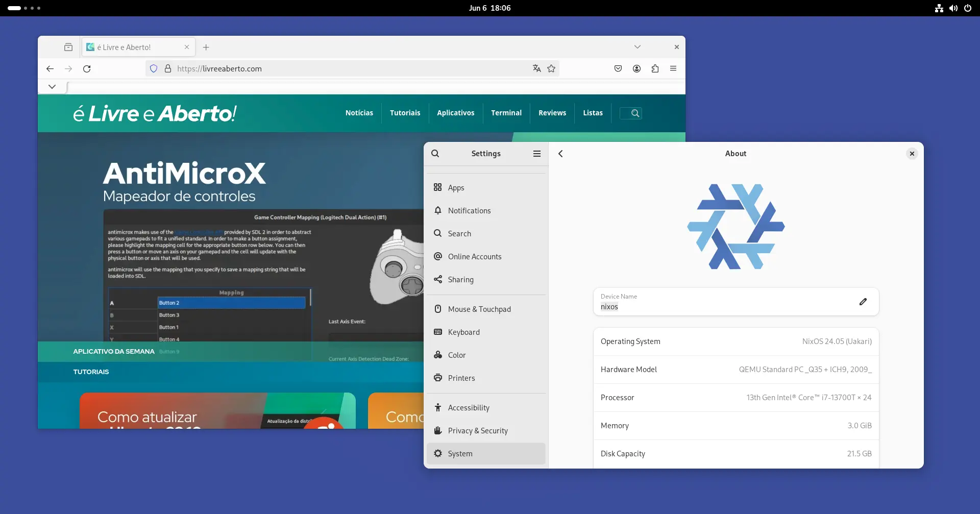
Task: Open Search settings in sidebar
Action: [486, 233]
